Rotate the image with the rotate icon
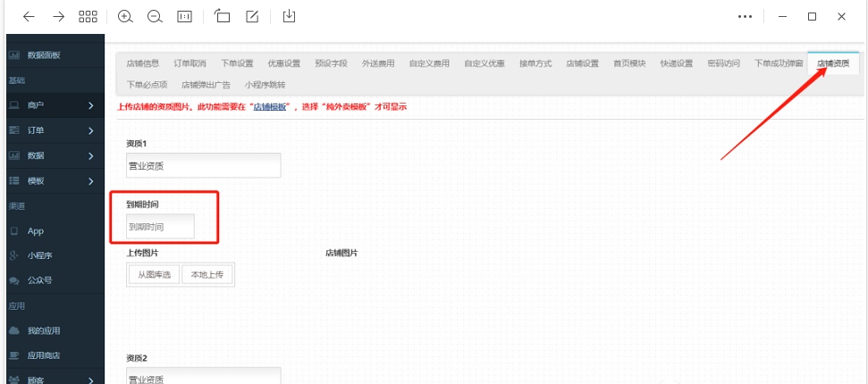This screenshot has width=868, height=384. pyautogui.click(x=223, y=16)
